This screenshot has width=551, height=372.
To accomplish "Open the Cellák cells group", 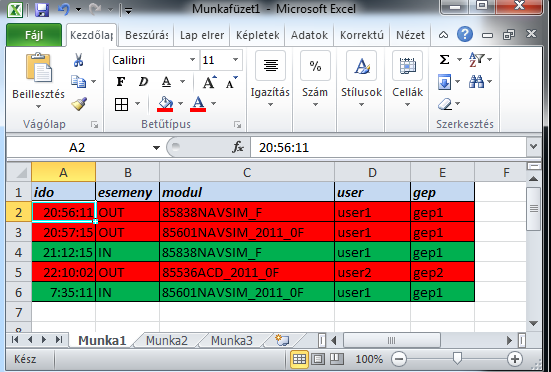I will [x=407, y=79].
